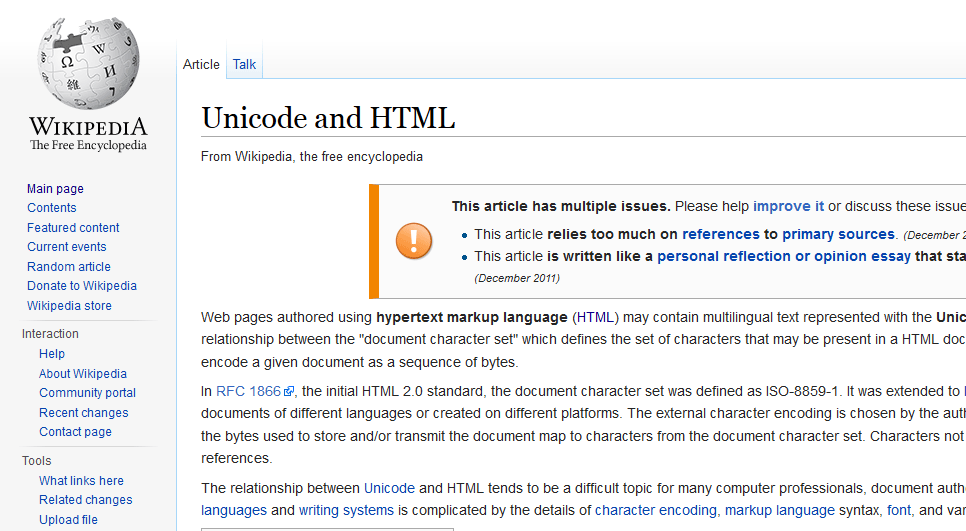The image size is (966, 531).
Task: Follow the HTML link in parentheses
Action: point(595,317)
